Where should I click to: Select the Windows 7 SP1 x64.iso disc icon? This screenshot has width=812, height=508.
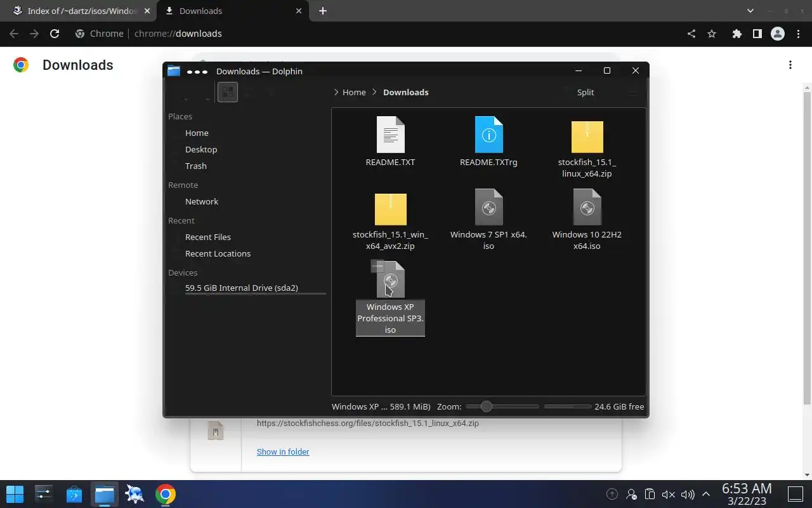click(488, 207)
